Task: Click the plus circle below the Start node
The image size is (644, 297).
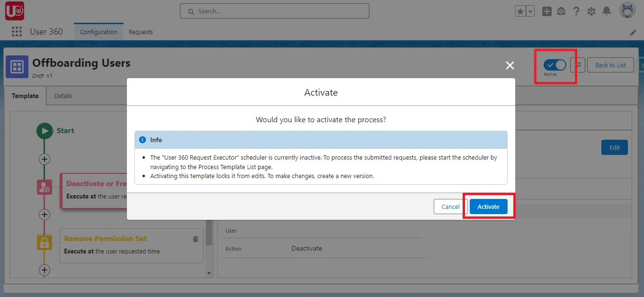Action: point(44,159)
